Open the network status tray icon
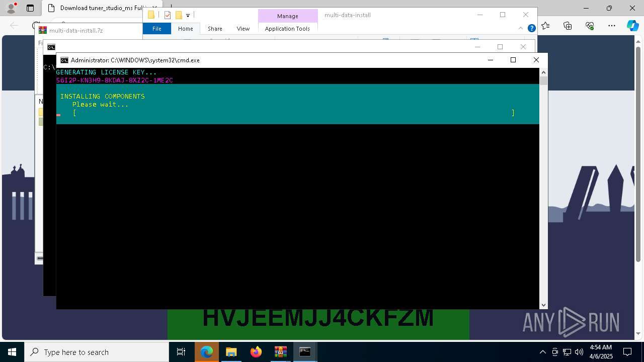Image resolution: width=644 pixels, height=362 pixels. tap(567, 352)
